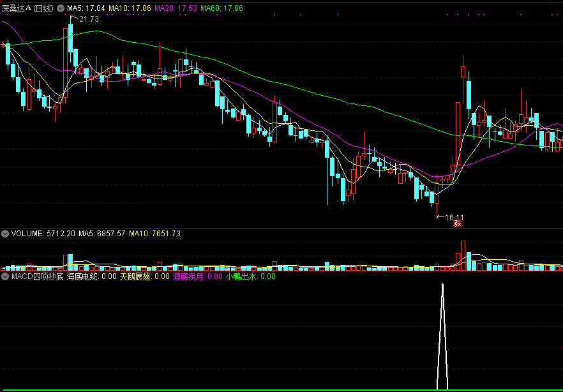Screen dimensions: 563x392
Task: Click the MACD四项抄底 indicator name
Action: [x=37, y=277]
